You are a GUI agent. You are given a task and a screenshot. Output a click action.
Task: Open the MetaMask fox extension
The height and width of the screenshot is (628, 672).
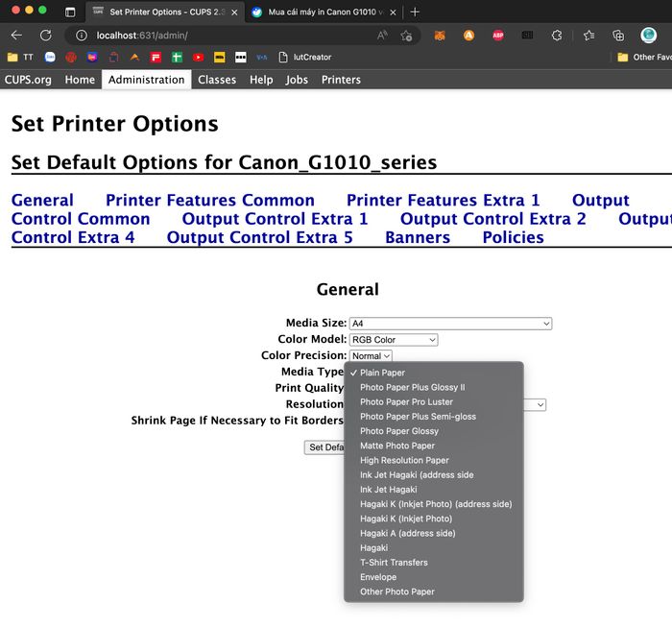440,36
